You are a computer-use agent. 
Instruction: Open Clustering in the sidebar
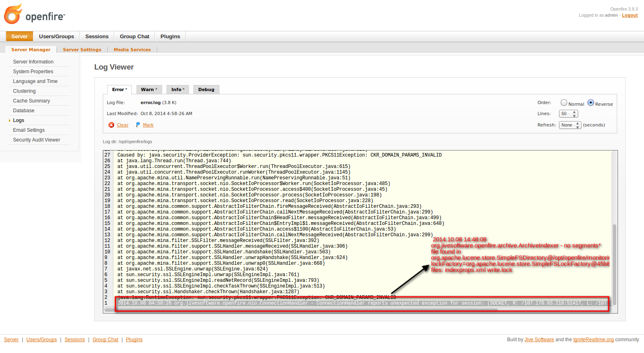pyautogui.click(x=24, y=91)
